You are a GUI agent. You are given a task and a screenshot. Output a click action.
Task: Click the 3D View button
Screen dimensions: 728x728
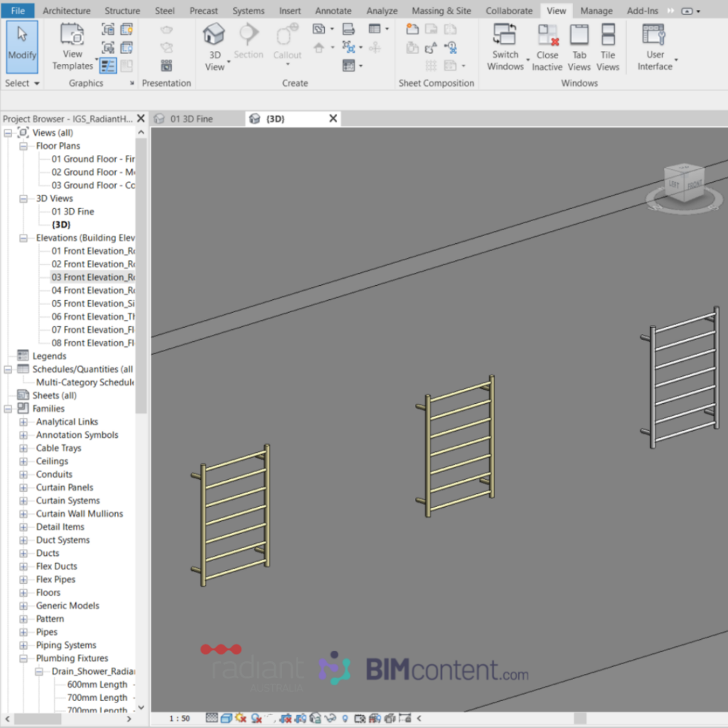[214, 47]
